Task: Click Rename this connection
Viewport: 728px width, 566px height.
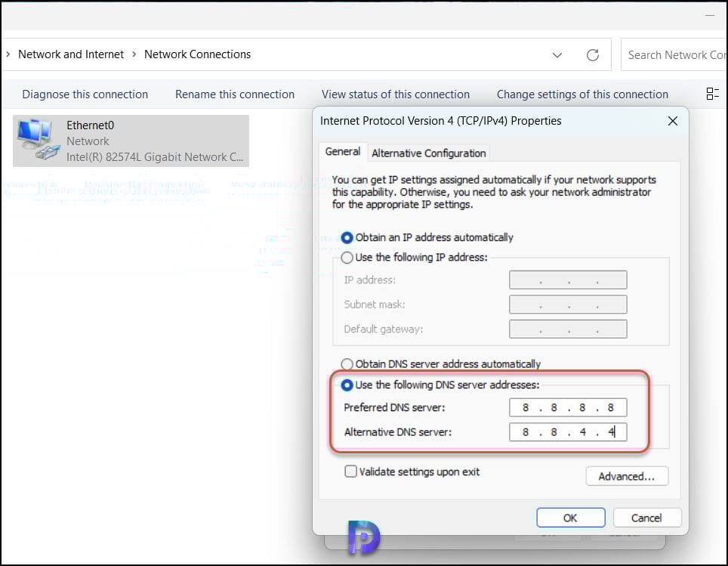Action: tap(234, 94)
